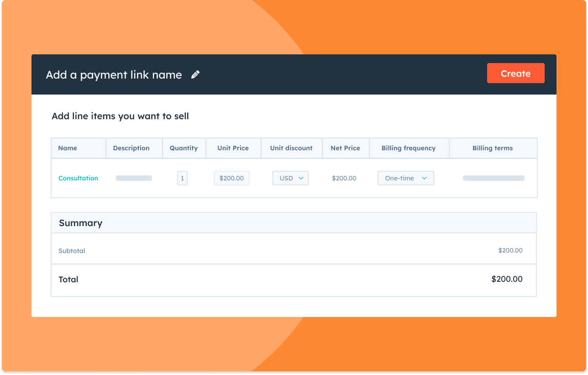Click the payment link name title text
The image size is (588, 375).
[114, 75]
